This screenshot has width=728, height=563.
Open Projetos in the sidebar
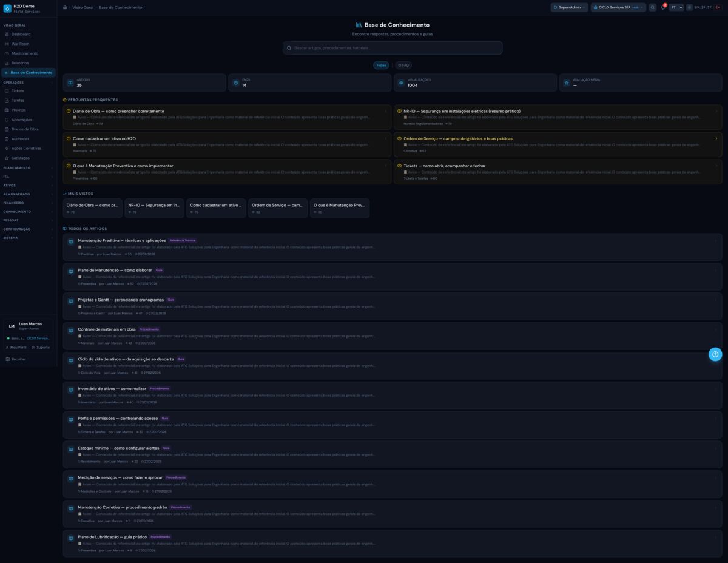click(29, 110)
